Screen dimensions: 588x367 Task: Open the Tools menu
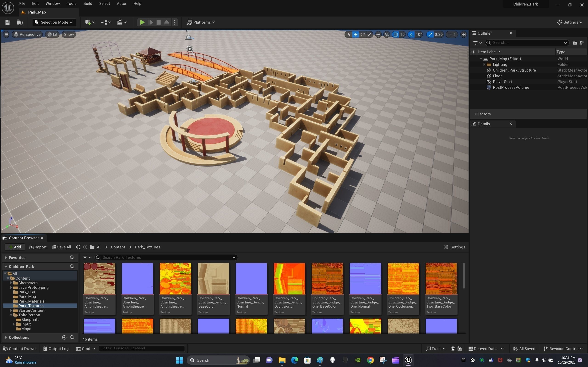[x=71, y=4]
